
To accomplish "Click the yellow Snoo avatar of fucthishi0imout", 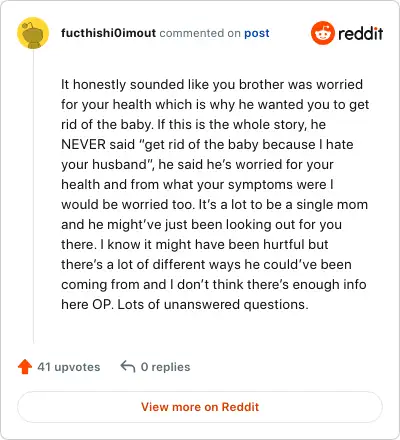I will [x=33, y=33].
